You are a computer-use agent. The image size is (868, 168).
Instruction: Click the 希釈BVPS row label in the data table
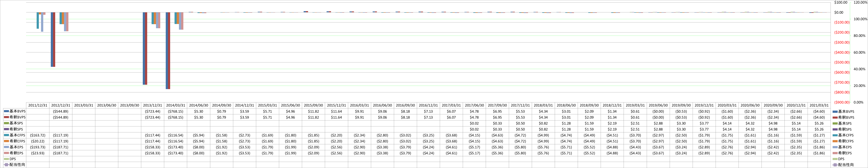(x=17, y=118)
